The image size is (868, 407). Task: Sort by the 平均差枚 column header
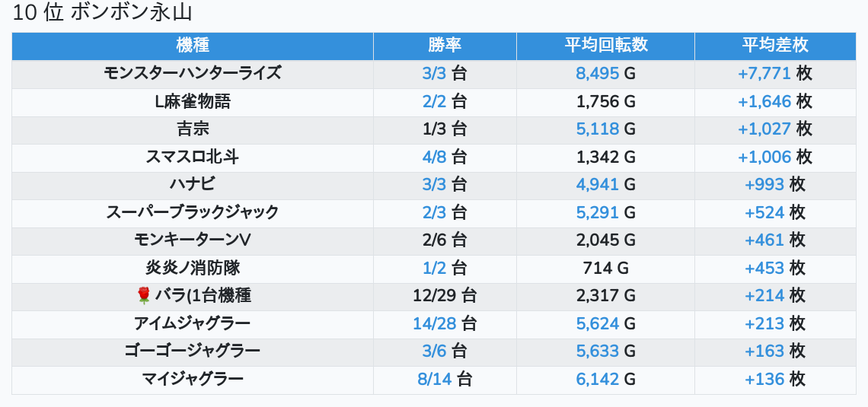coord(775,46)
